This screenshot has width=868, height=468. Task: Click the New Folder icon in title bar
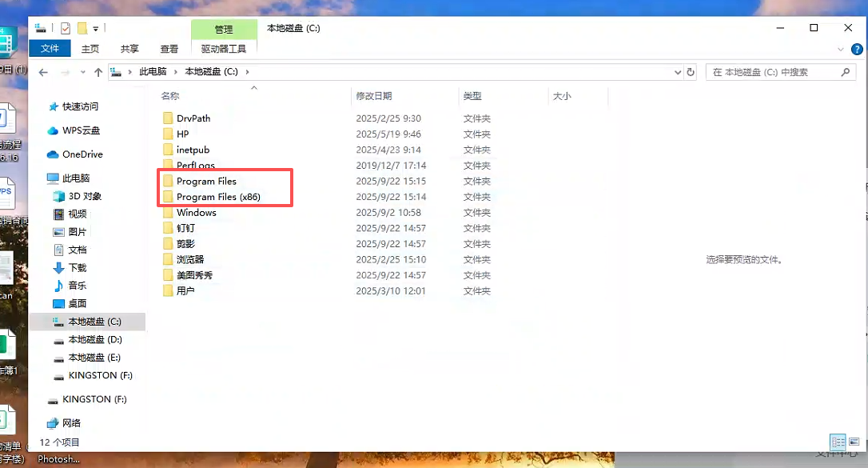82,29
